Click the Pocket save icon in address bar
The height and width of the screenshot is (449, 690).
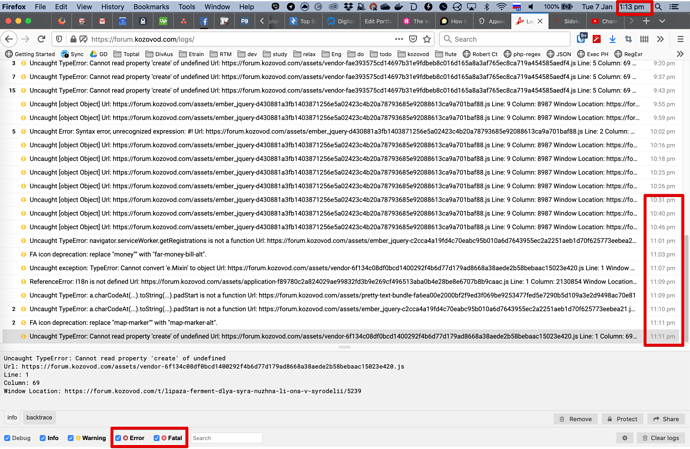(413, 39)
